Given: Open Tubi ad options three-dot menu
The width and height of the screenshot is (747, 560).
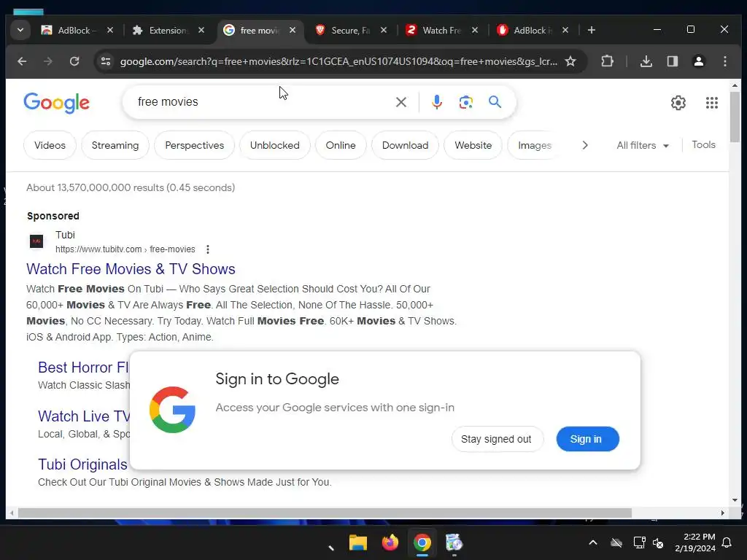Looking at the screenshot, I should 208,249.
